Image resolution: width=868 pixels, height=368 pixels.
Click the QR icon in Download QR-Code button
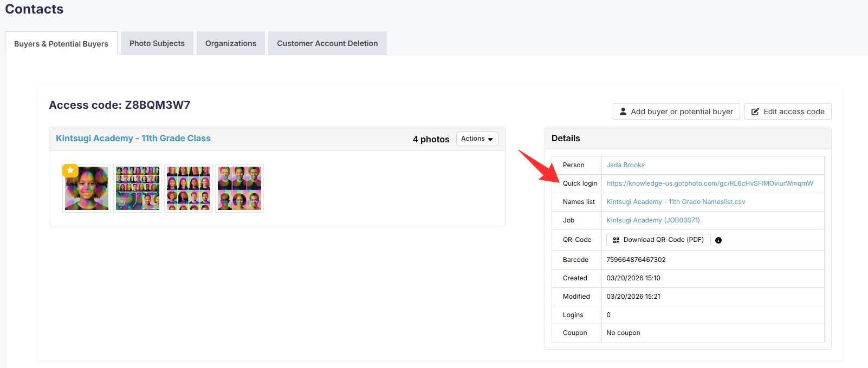click(x=616, y=240)
